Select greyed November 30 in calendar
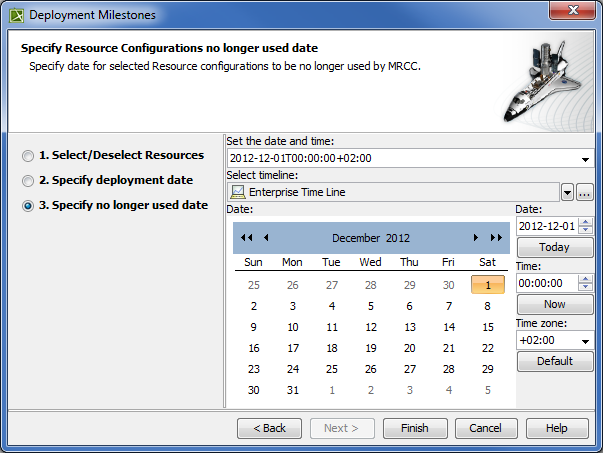Image resolution: width=603 pixels, height=453 pixels. (448, 285)
